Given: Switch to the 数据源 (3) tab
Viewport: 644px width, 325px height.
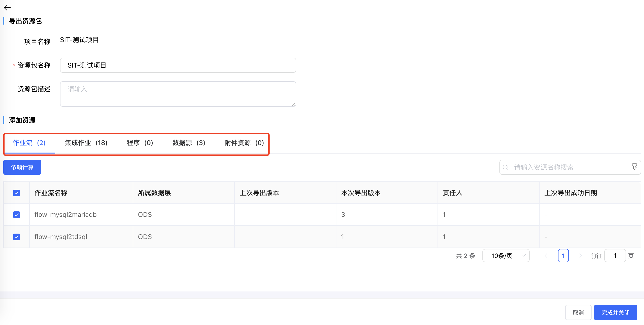Looking at the screenshot, I should (x=189, y=143).
